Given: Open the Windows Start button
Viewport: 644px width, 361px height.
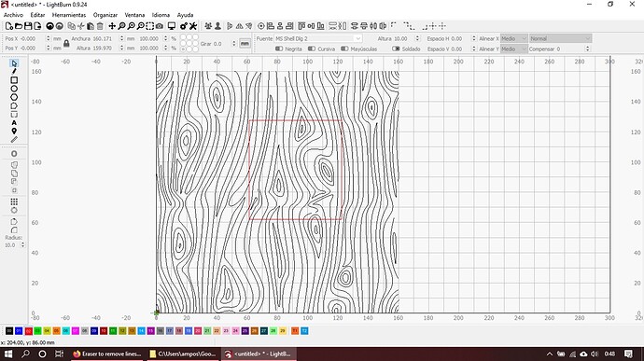Looking at the screenshot, I should [x=8, y=354].
